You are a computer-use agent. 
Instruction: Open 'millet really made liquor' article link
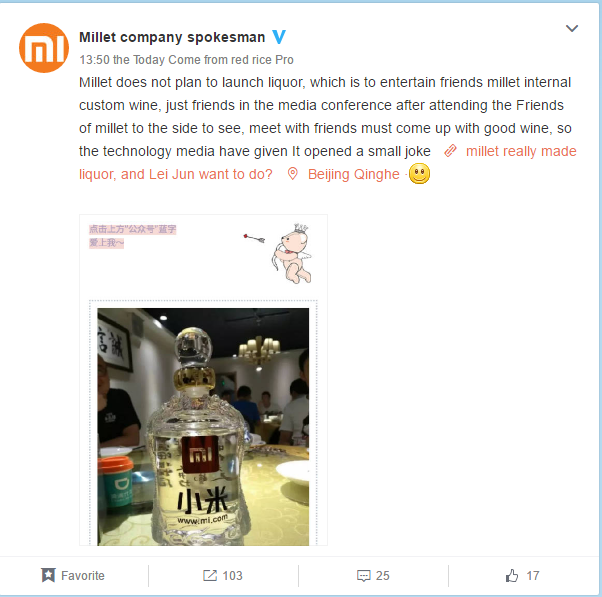pyautogui.click(x=521, y=151)
